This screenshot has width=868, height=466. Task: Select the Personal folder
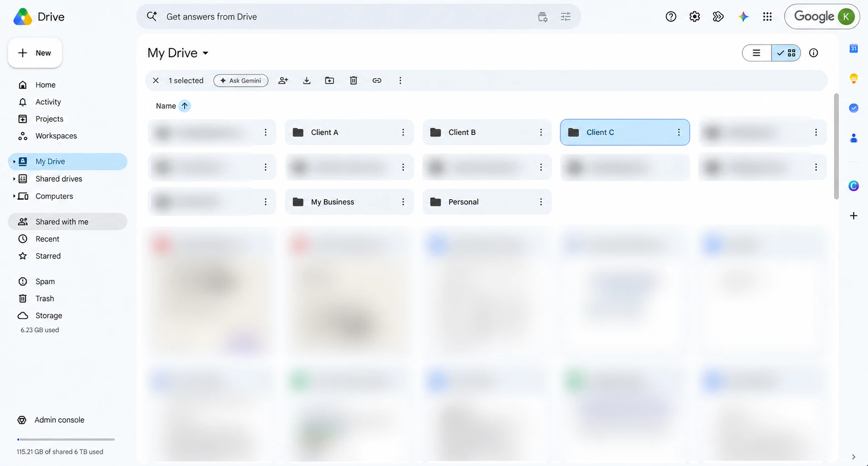(x=487, y=202)
